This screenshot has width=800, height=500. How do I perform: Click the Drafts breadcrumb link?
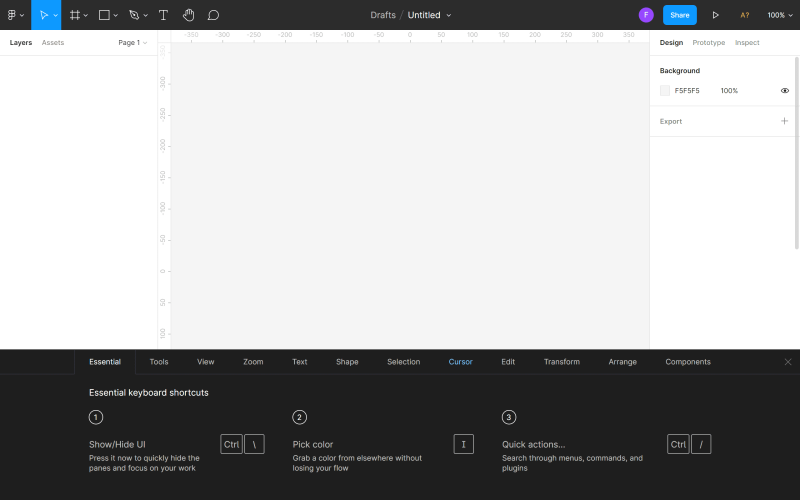click(x=383, y=15)
